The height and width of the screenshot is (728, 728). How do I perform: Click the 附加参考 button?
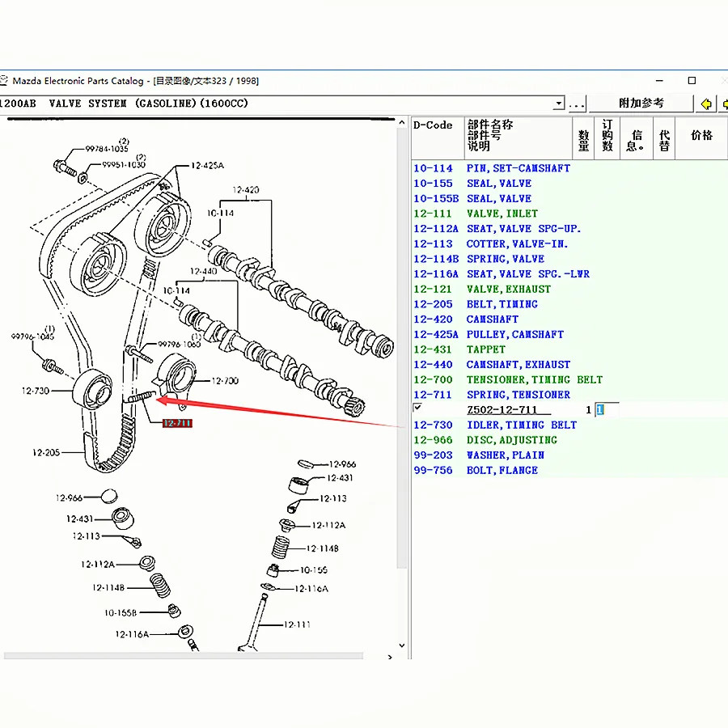point(641,104)
